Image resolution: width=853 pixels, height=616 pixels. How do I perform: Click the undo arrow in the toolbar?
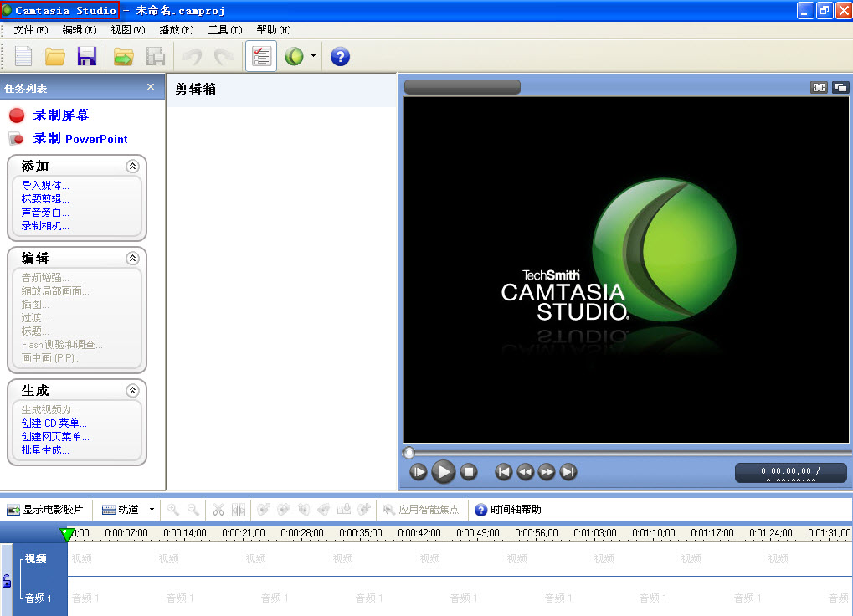pyautogui.click(x=193, y=56)
